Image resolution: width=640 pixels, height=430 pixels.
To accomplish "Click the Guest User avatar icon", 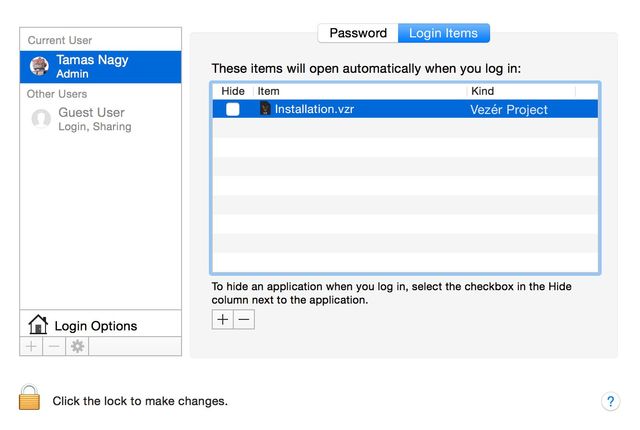I will 41,119.
